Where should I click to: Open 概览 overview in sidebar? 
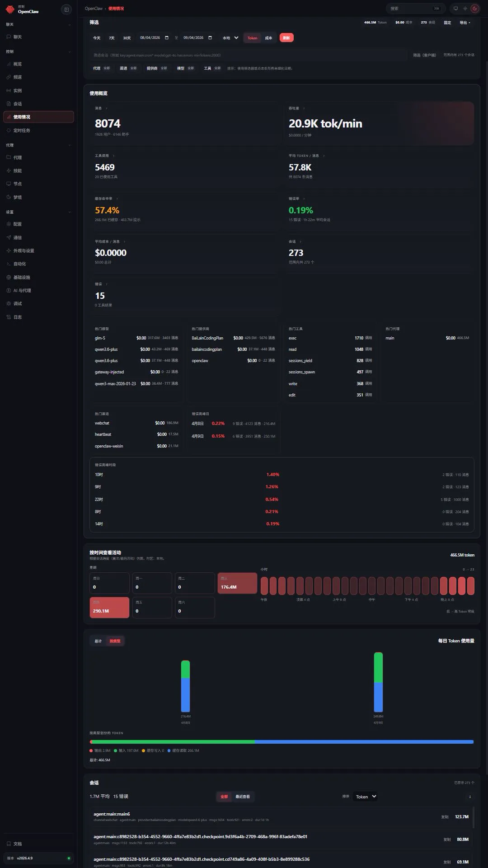pos(38,64)
